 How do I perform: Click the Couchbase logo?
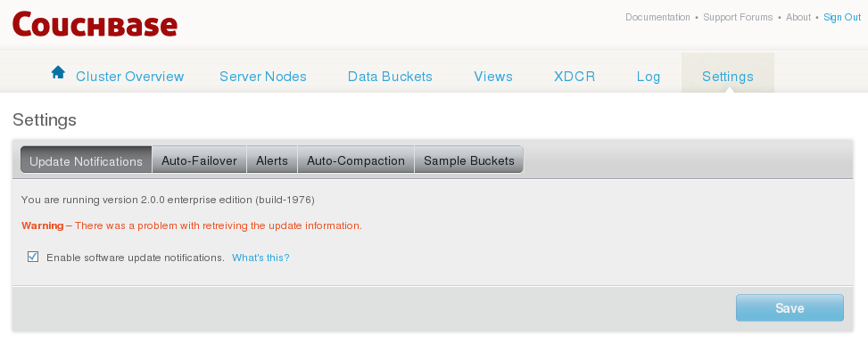tap(95, 24)
